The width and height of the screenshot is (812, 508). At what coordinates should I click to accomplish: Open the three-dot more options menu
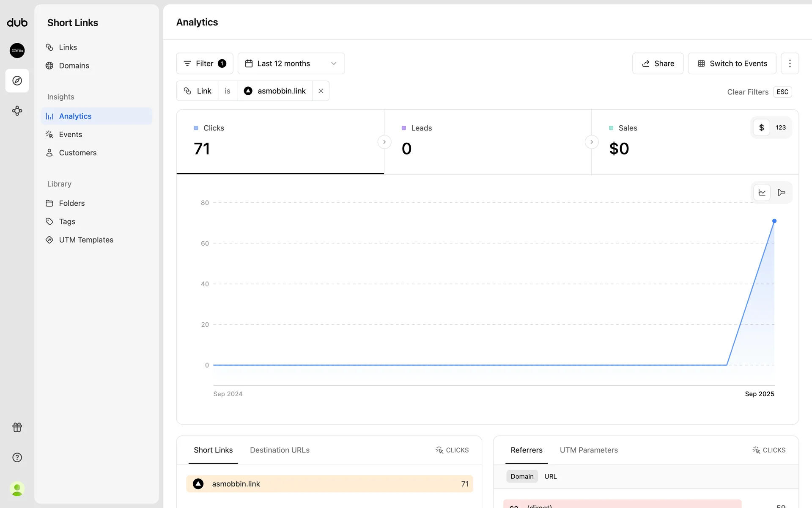790,63
